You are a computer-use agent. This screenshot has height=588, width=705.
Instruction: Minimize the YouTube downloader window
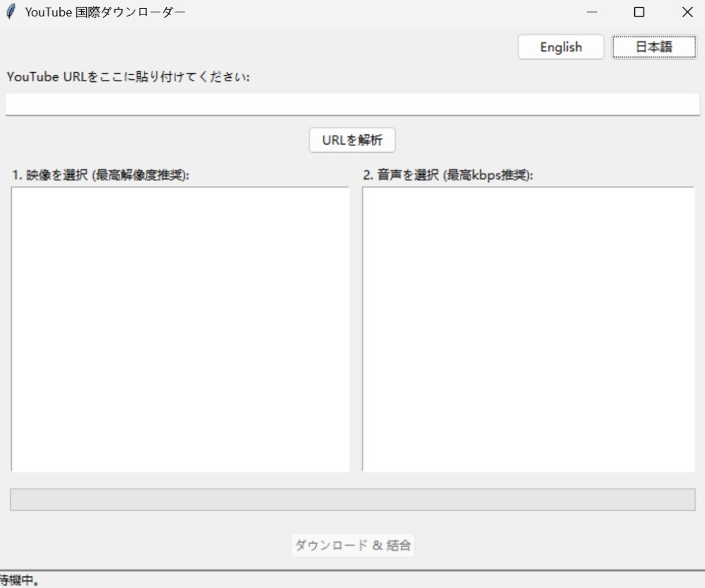tap(592, 12)
